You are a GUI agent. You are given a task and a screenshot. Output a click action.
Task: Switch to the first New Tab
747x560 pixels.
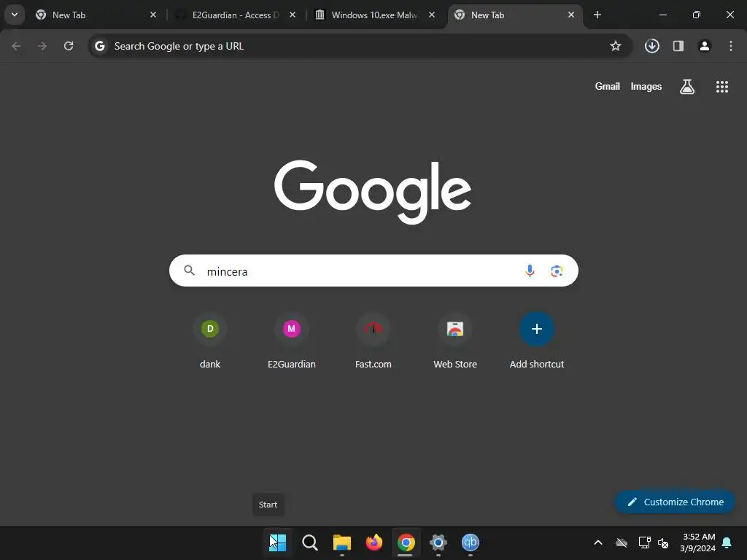tap(96, 15)
